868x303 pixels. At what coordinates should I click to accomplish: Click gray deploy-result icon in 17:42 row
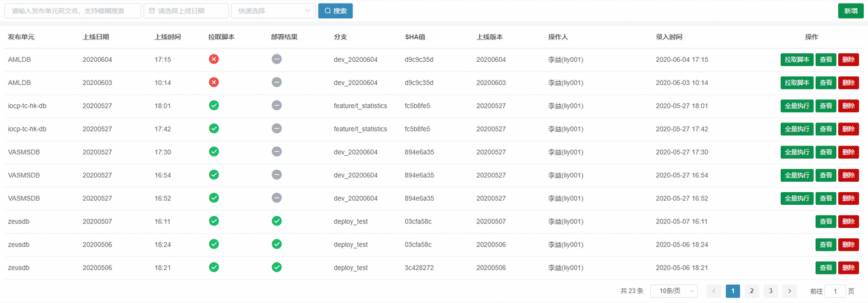coord(277,128)
